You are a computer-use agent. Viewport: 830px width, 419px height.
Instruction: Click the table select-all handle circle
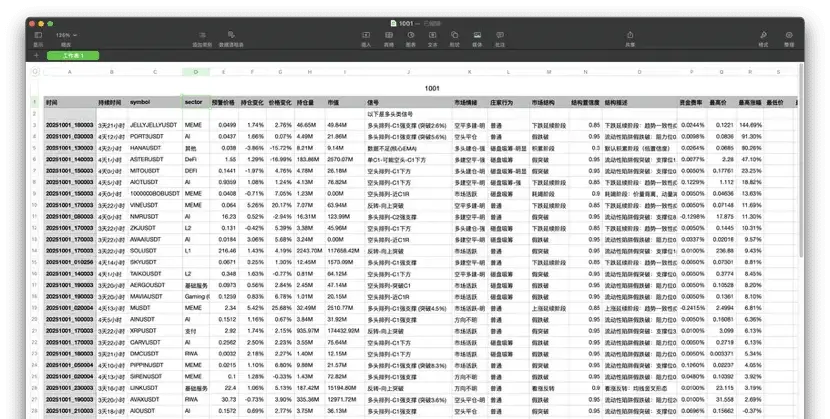[35, 72]
